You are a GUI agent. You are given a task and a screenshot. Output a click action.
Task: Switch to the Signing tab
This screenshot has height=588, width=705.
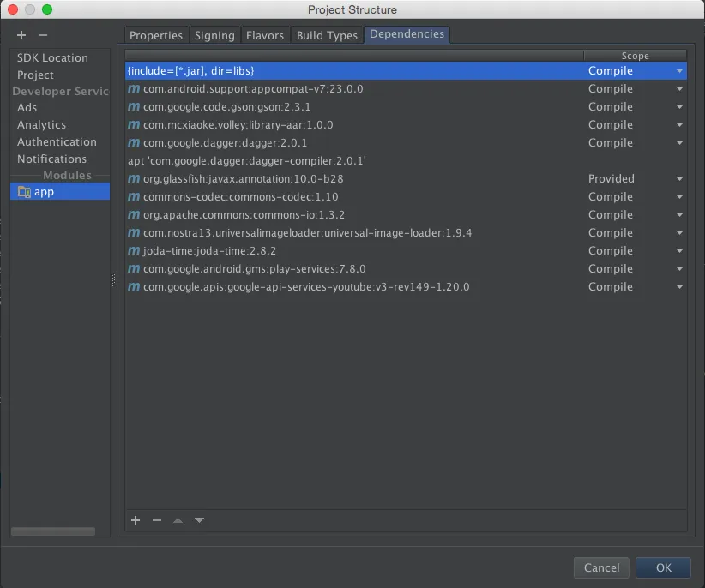tap(214, 35)
